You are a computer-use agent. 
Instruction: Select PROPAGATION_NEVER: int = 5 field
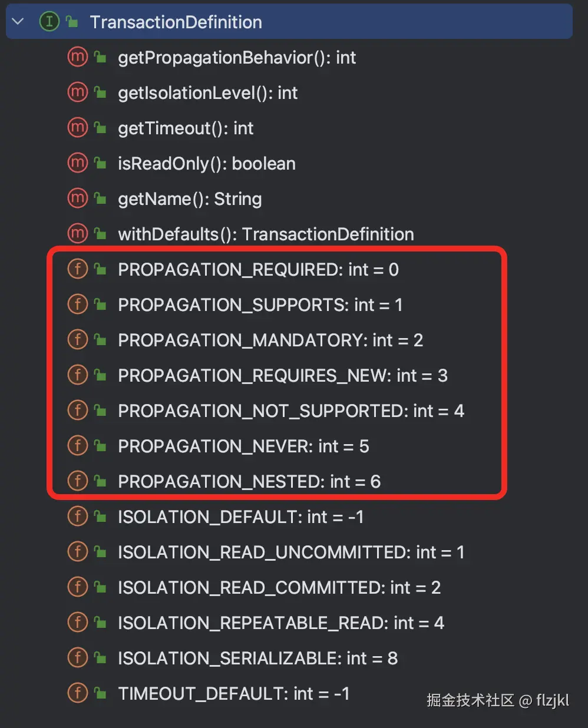pyautogui.click(x=243, y=446)
